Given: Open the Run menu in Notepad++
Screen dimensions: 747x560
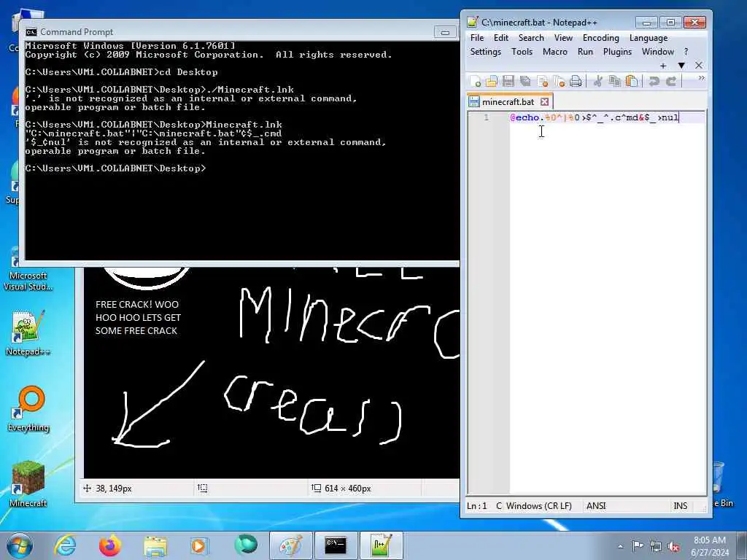Looking at the screenshot, I should tap(585, 52).
